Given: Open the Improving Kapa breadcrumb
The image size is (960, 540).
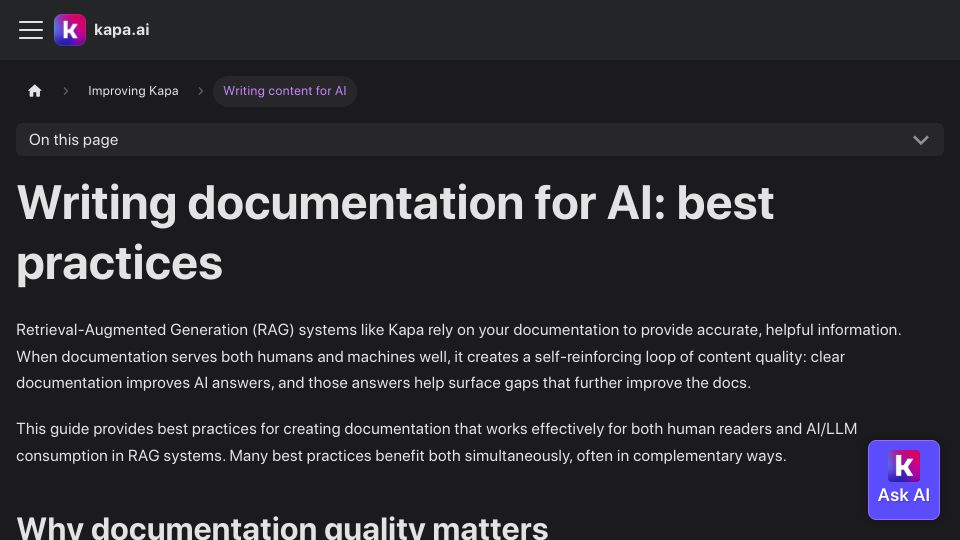Looking at the screenshot, I should pos(133,91).
